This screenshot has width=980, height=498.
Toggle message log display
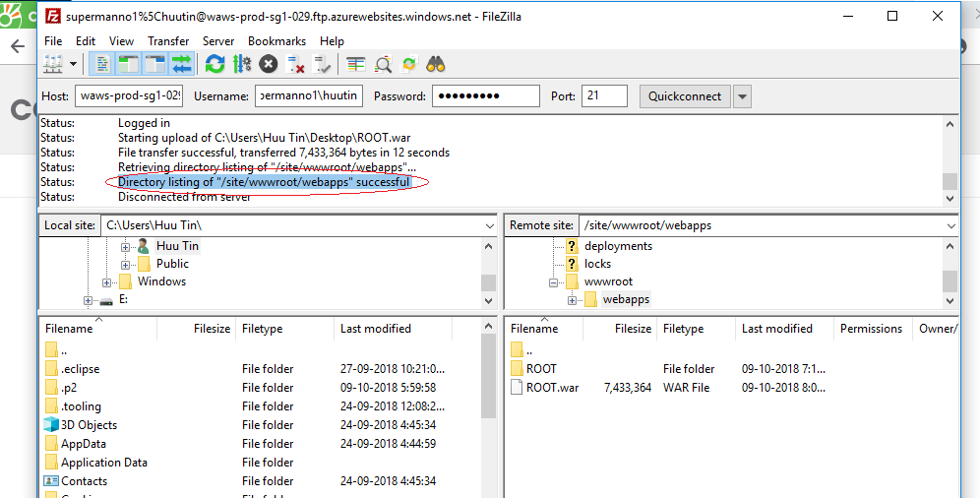click(x=102, y=64)
